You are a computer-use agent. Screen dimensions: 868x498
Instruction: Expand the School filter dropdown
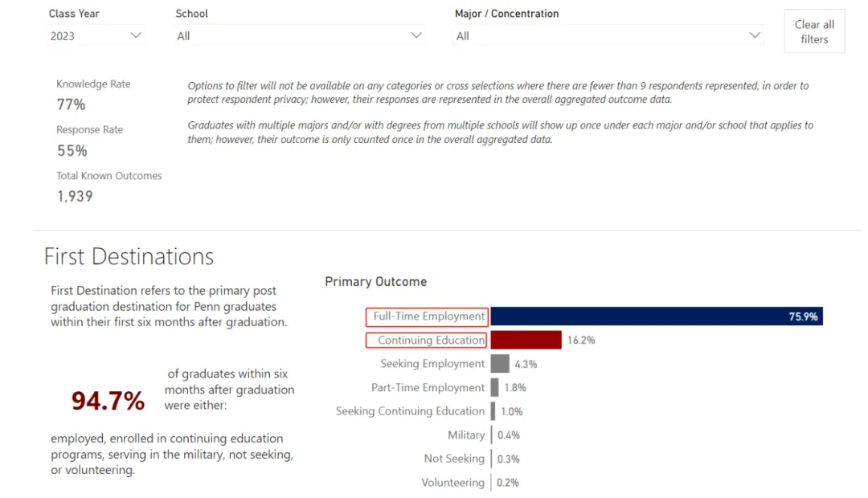click(x=297, y=35)
